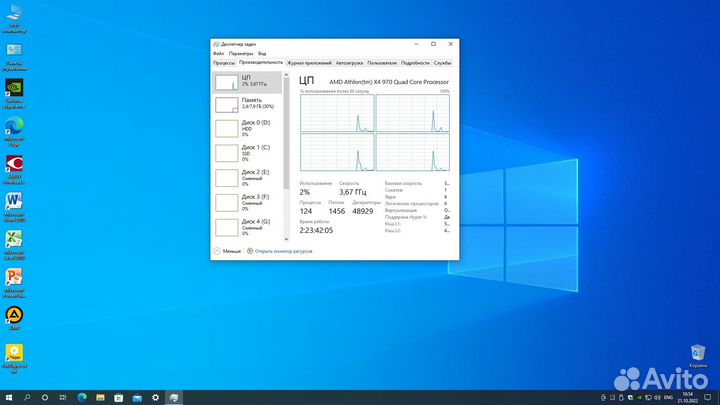The height and width of the screenshot is (405, 720).
Task: Select Диск 1 (C:) SSD in sidebar
Action: pyautogui.click(x=247, y=152)
